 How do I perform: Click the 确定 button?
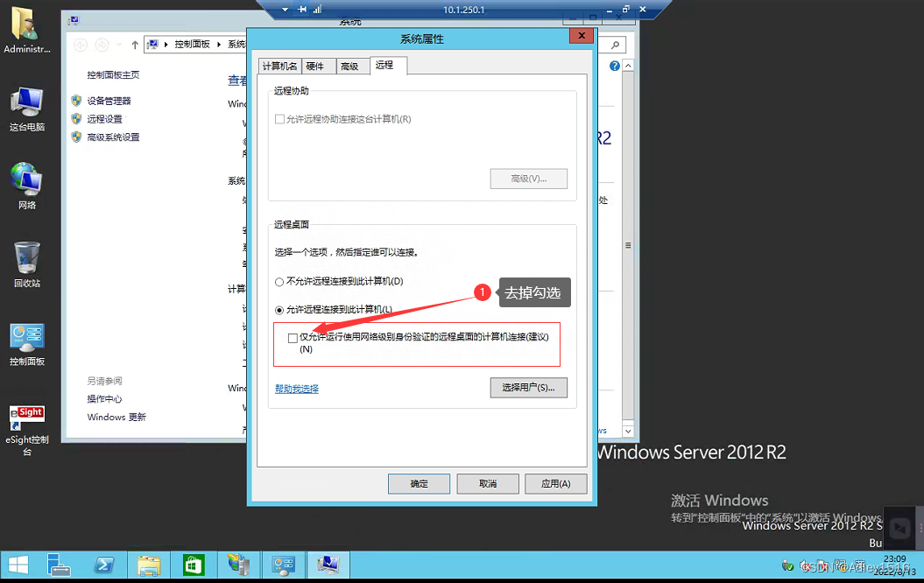(x=419, y=484)
